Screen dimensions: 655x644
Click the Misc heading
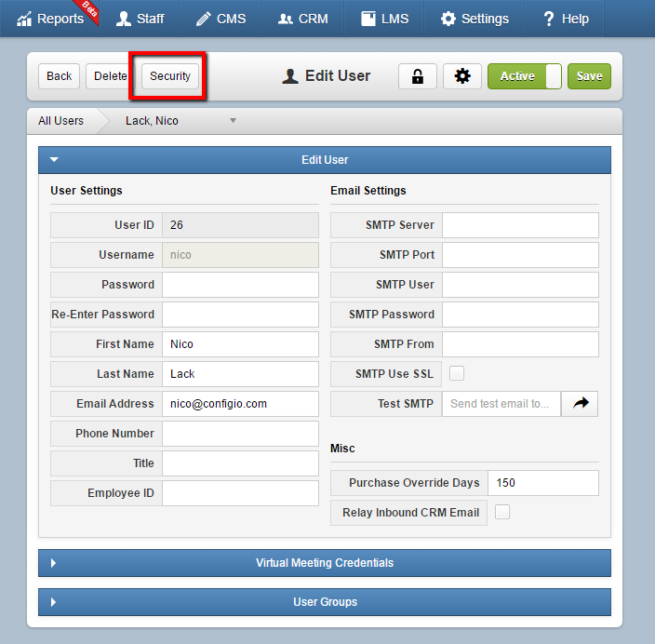click(x=342, y=449)
